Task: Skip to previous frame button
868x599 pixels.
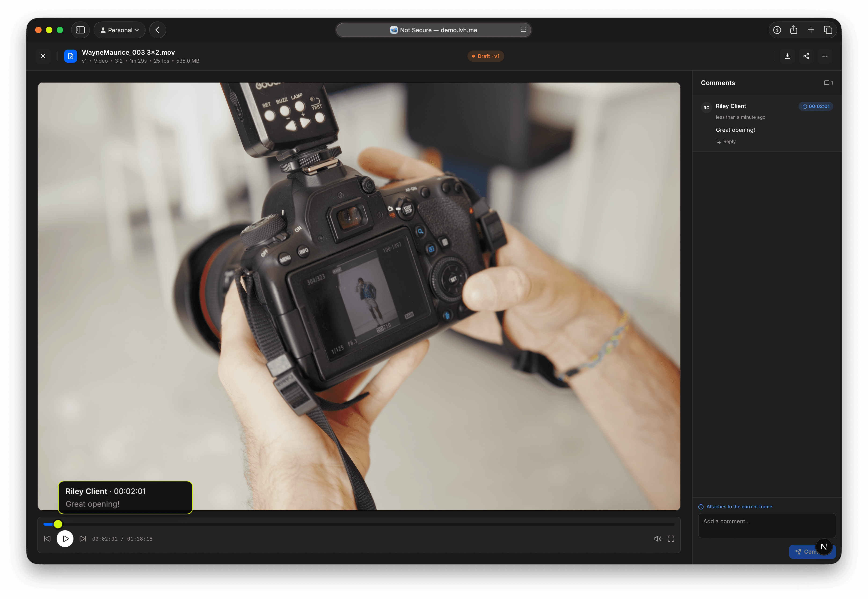Action: pyautogui.click(x=47, y=539)
